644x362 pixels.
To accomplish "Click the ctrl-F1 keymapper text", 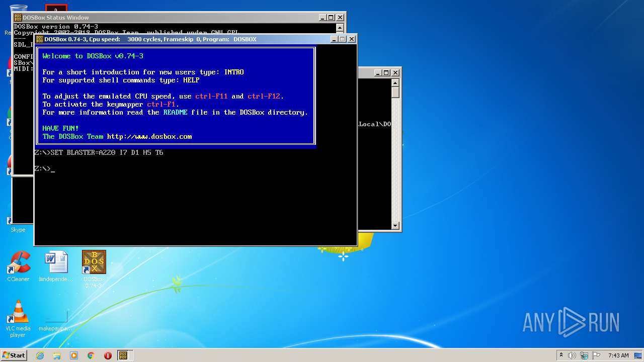I will (161, 105).
